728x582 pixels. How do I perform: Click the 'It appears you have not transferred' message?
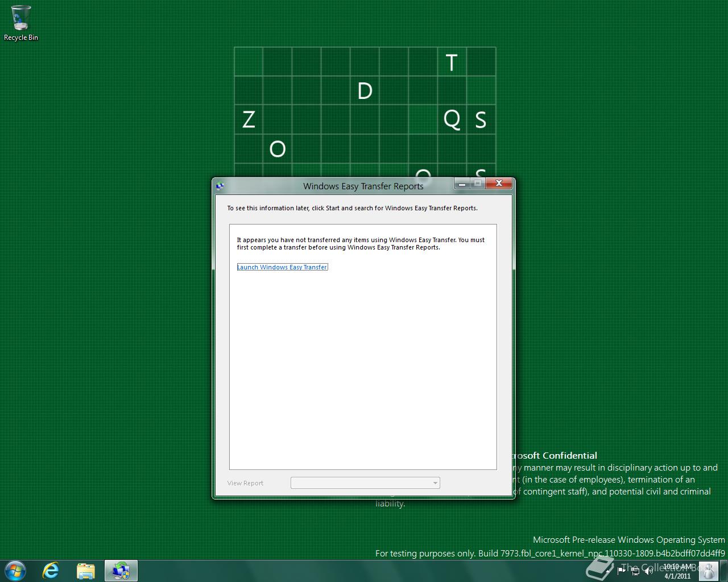coord(361,243)
